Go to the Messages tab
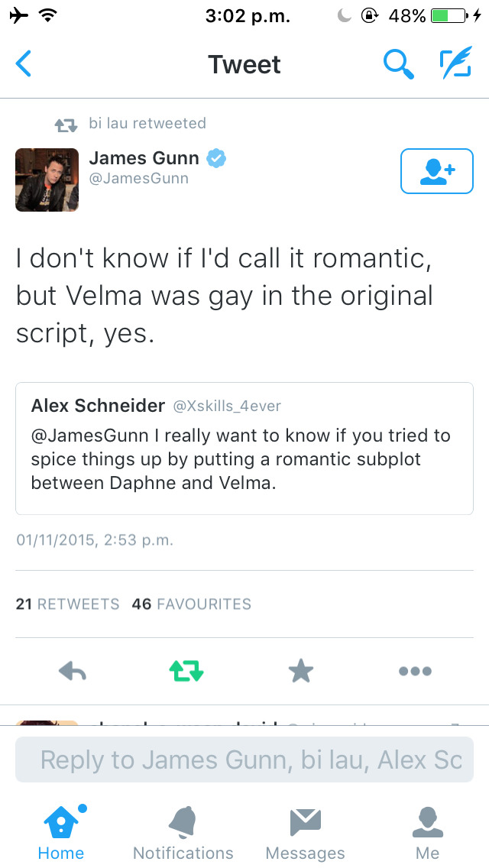Screen dimensions: 489x868 (x=305, y=831)
